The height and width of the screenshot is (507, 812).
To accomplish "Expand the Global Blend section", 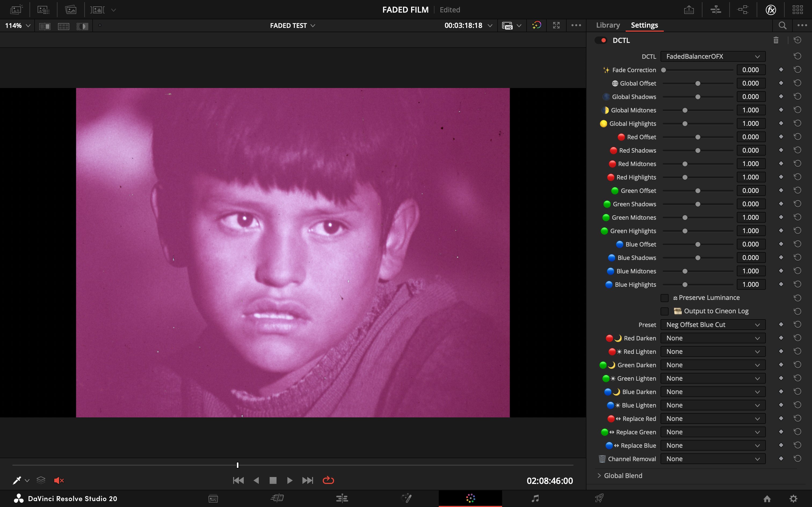I will pos(599,475).
